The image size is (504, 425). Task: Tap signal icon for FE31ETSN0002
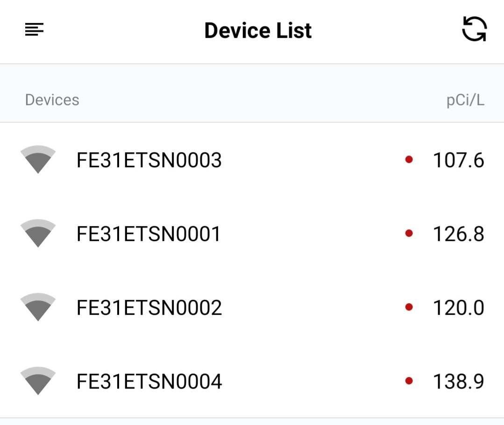(x=38, y=307)
